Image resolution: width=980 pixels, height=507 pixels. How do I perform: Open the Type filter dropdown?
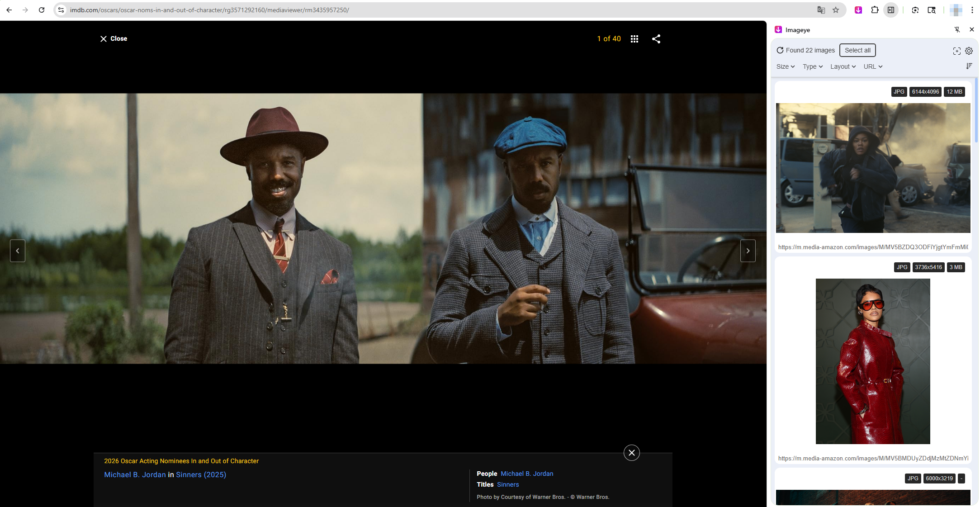coord(812,66)
